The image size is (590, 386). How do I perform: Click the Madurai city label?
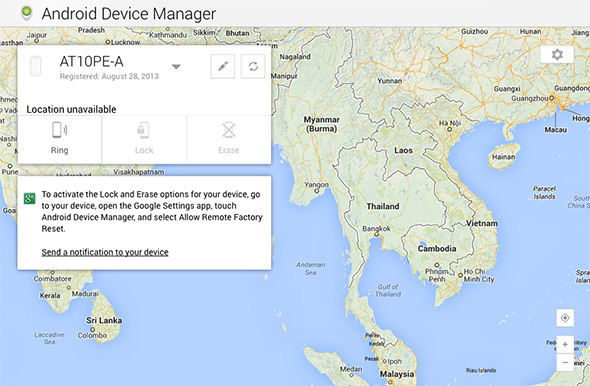85,293
